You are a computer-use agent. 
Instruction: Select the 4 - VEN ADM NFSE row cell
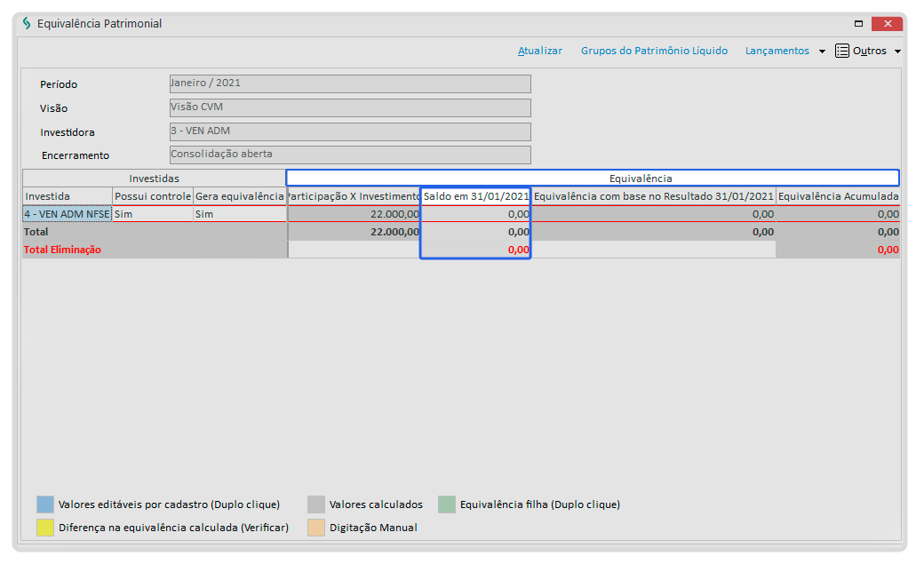(x=67, y=214)
